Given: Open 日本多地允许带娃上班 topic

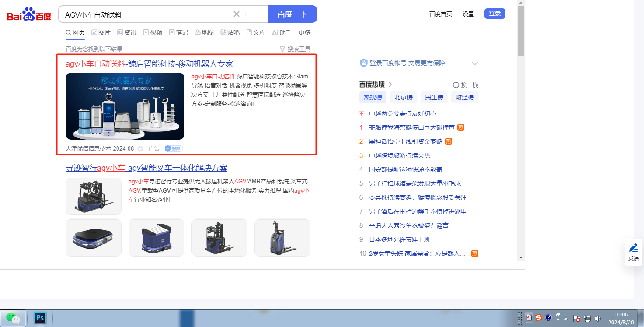Looking at the screenshot, I should (x=400, y=239).
